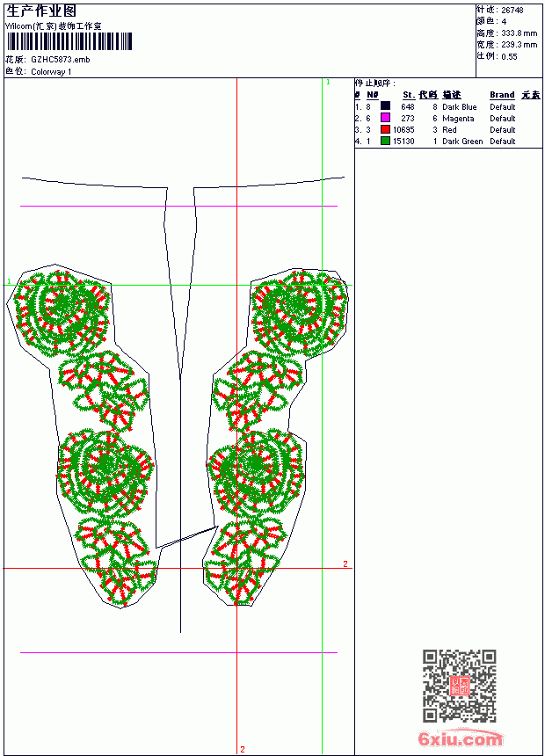Click the Red thread color swatch
545x756 pixels.
pos(385,129)
